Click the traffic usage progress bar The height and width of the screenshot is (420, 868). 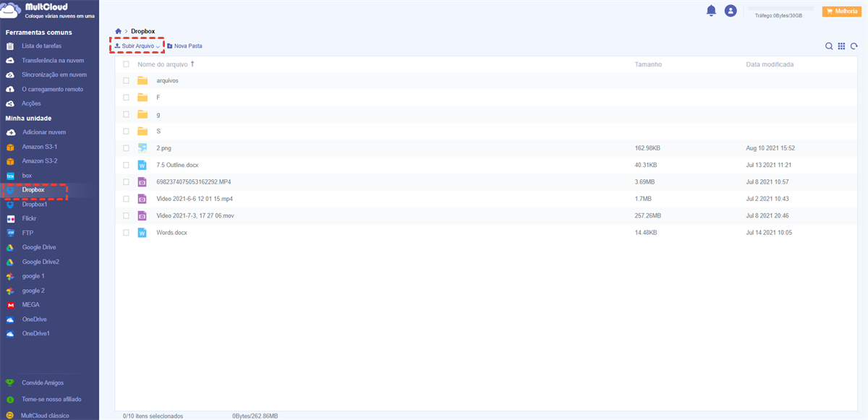(x=780, y=9)
